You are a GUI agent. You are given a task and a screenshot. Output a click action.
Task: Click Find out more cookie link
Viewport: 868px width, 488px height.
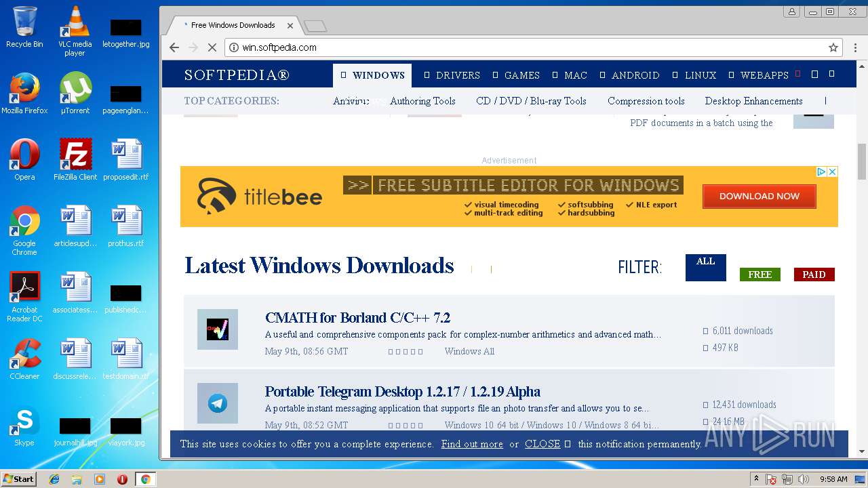[472, 444]
